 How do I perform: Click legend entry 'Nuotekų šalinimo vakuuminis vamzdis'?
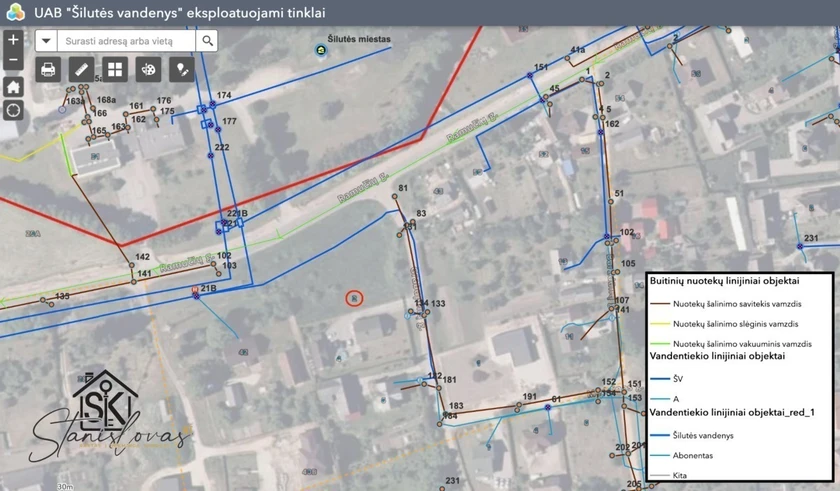click(742, 344)
